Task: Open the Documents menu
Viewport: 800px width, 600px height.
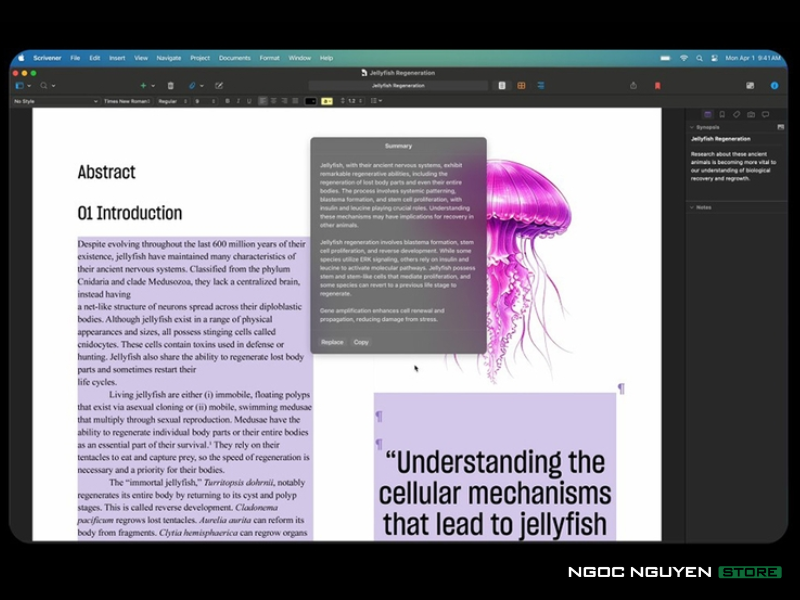Action: coord(235,58)
